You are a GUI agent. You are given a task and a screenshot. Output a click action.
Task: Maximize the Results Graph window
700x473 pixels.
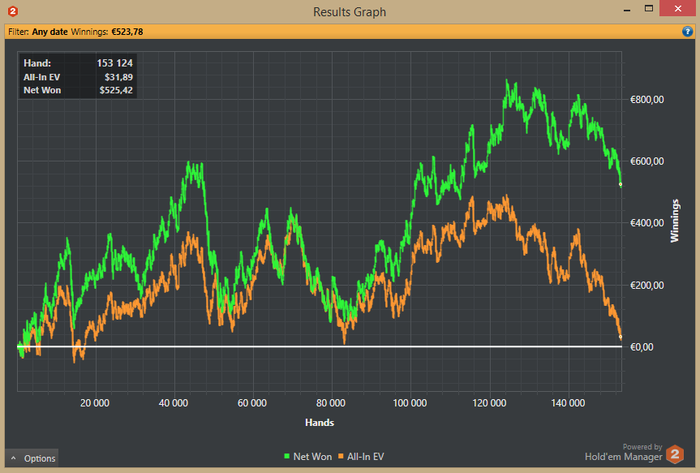click(x=649, y=8)
